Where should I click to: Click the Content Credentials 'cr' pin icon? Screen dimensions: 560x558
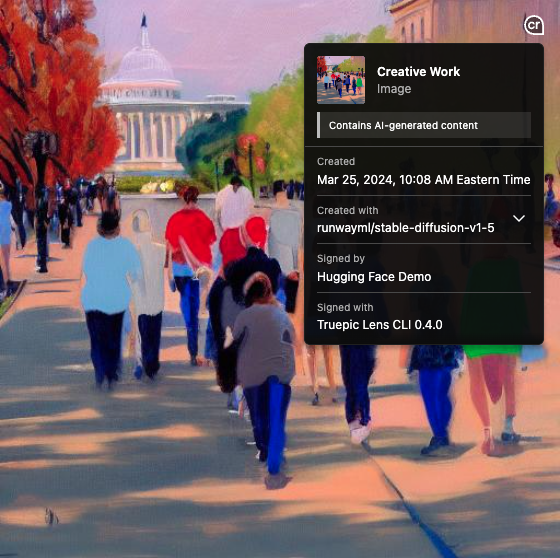point(534,25)
